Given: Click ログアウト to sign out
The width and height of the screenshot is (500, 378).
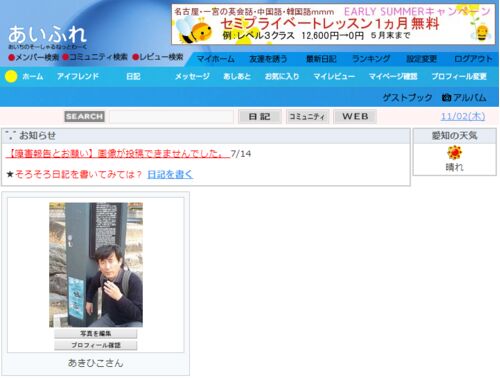Looking at the screenshot, I should click(473, 59).
